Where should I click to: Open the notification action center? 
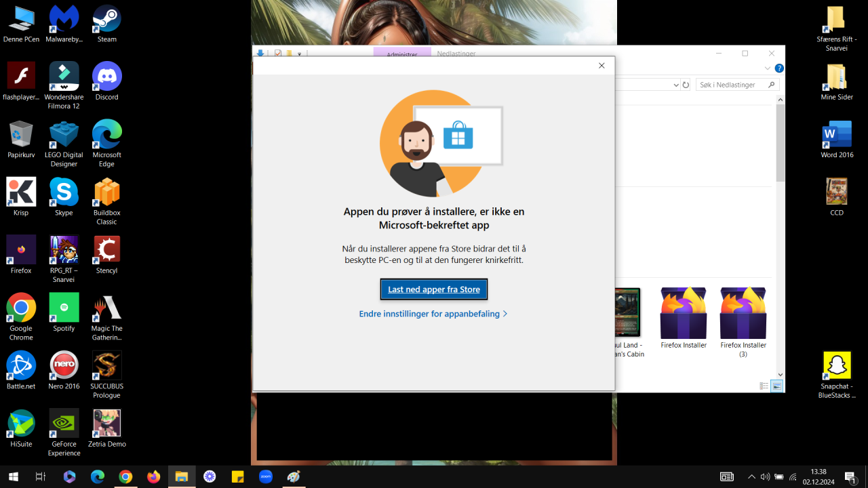coord(850,476)
